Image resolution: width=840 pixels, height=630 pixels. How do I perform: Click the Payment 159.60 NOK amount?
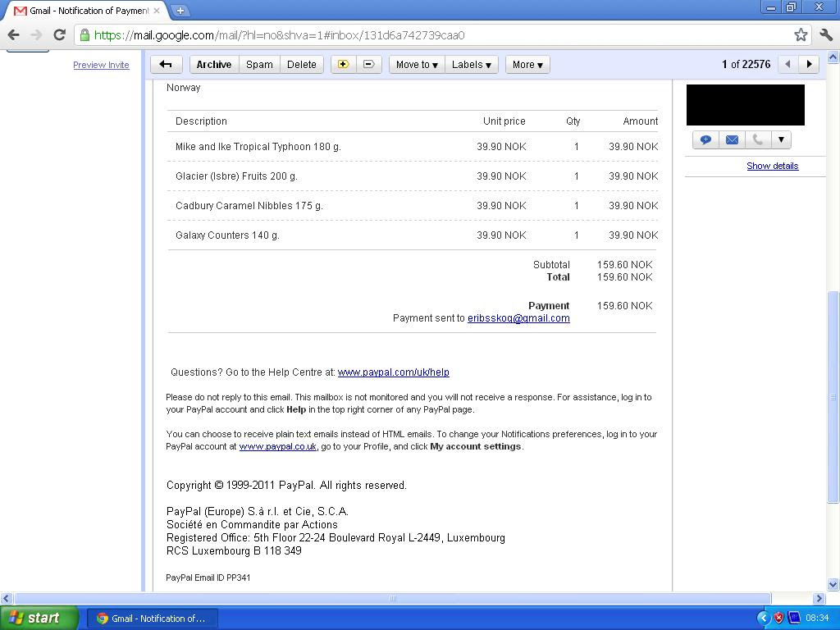click(x=624, y=306)
